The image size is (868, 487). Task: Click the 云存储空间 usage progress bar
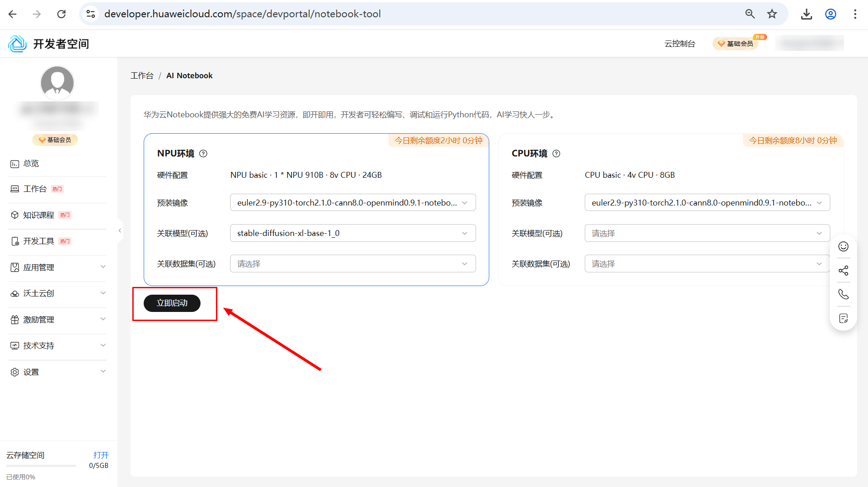tap(41, 466)
